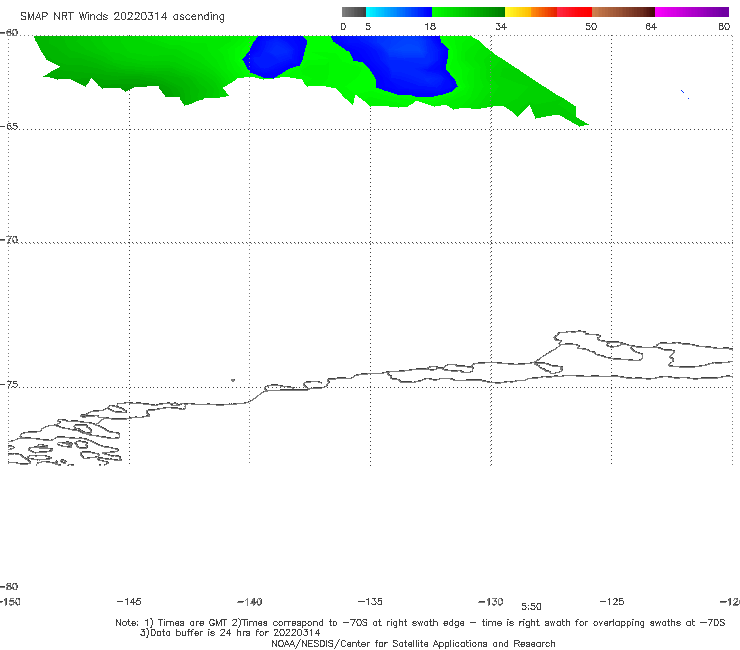The width and height of the screenshot is (740, 650).
Task: Click the "-65" latitude label
Action: 9,127
